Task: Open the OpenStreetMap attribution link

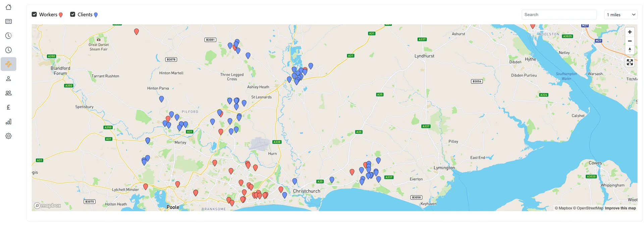Action: click(588, 208)
